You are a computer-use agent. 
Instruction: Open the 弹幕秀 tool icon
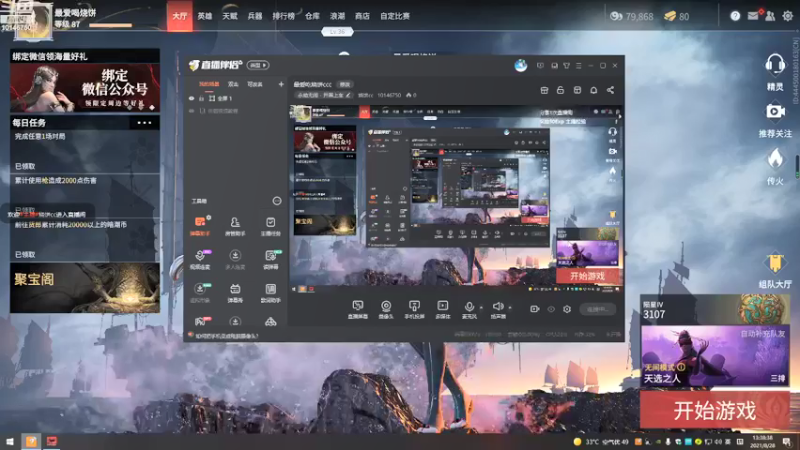tap(235, 293)
